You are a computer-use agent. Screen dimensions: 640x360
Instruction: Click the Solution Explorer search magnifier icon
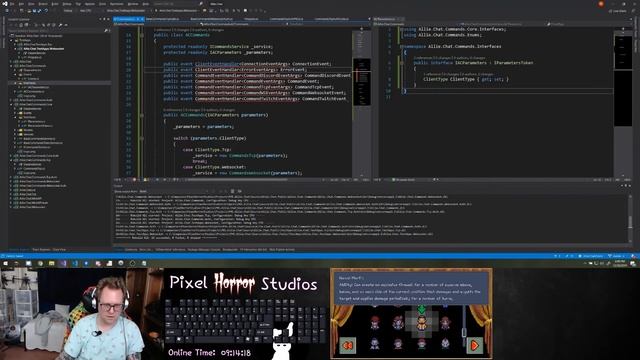point(106,31)
